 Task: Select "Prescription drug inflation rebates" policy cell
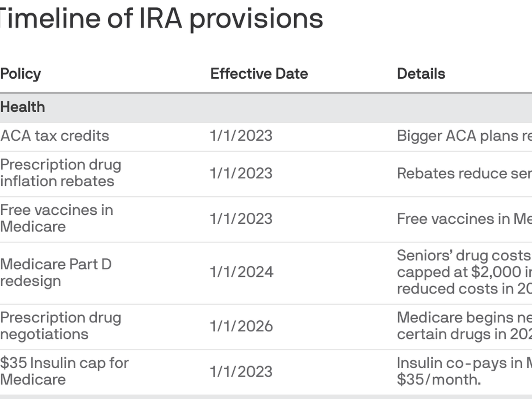coord(61,173)
